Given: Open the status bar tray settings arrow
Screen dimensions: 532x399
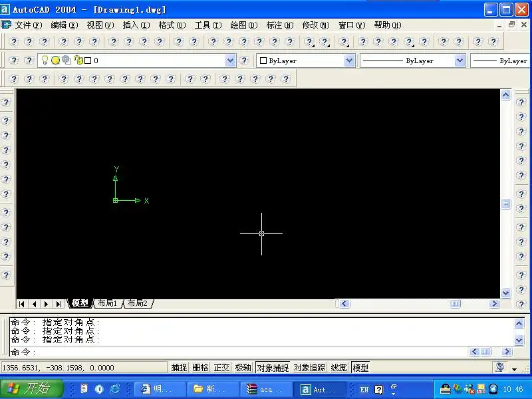Looking at the screenshot, I should [x=515, y=369].
